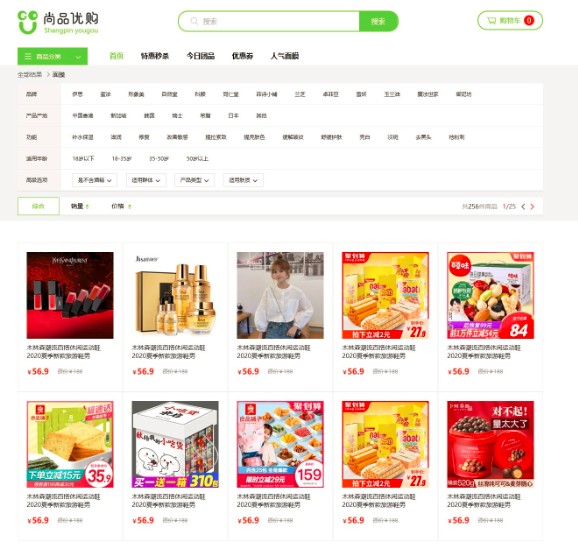The height and width of the screenshot is (552, 578).
Task: Open the first advanced-options dropdown
Action: 95,180
